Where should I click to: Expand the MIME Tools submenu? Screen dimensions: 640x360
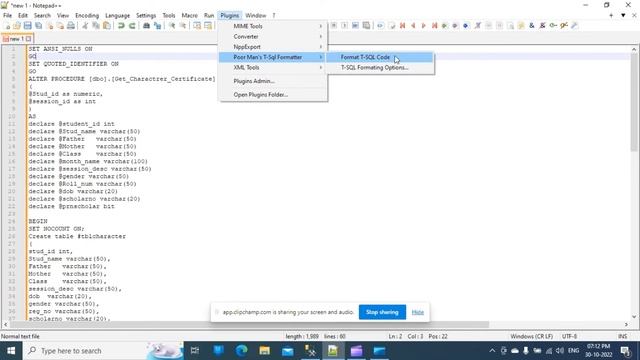click(x=273, y=26)
